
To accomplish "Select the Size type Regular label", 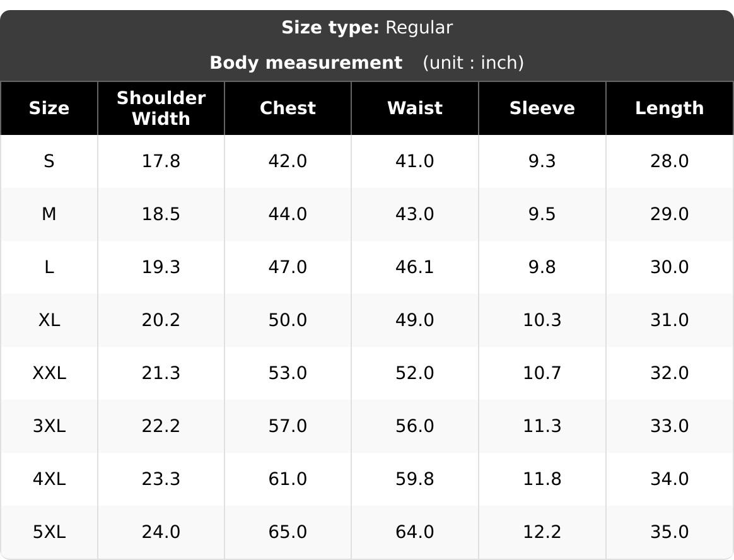I will (x=367, y=28).
